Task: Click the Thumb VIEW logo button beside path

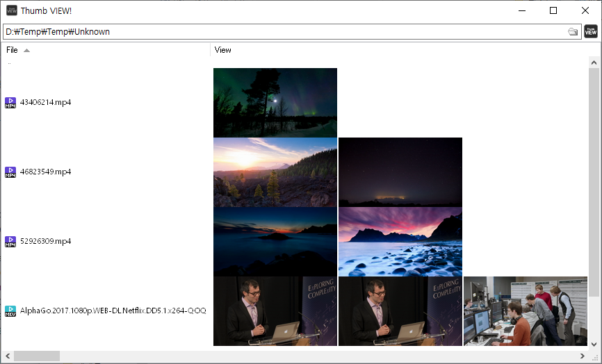Action: pos(591,31)
